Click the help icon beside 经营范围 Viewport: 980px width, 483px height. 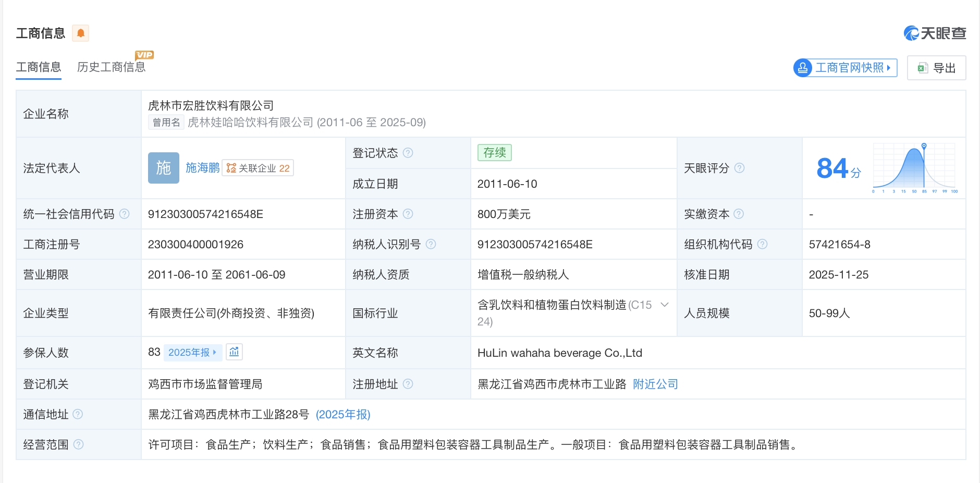click(x=78, y=444)
